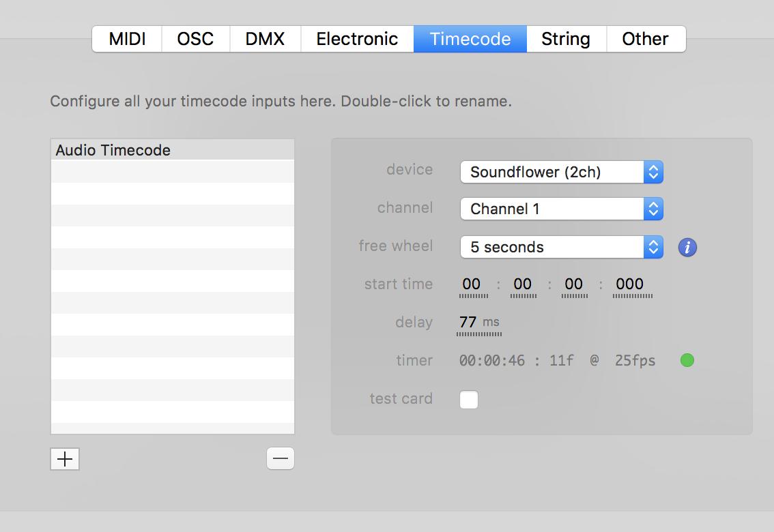The width and height of the screenshot is (774, 532).
Task: Enable the test card checkbox
Action: pos(469,399)
